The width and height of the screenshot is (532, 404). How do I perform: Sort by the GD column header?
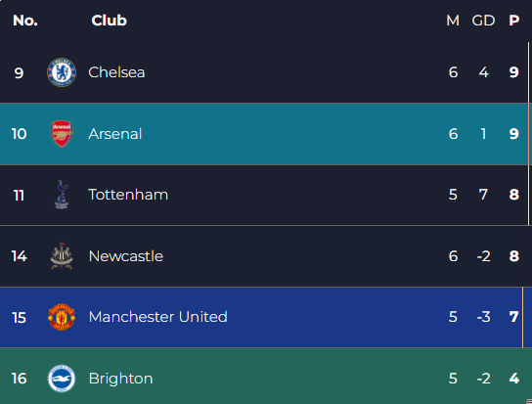click(x=483, y=21)
